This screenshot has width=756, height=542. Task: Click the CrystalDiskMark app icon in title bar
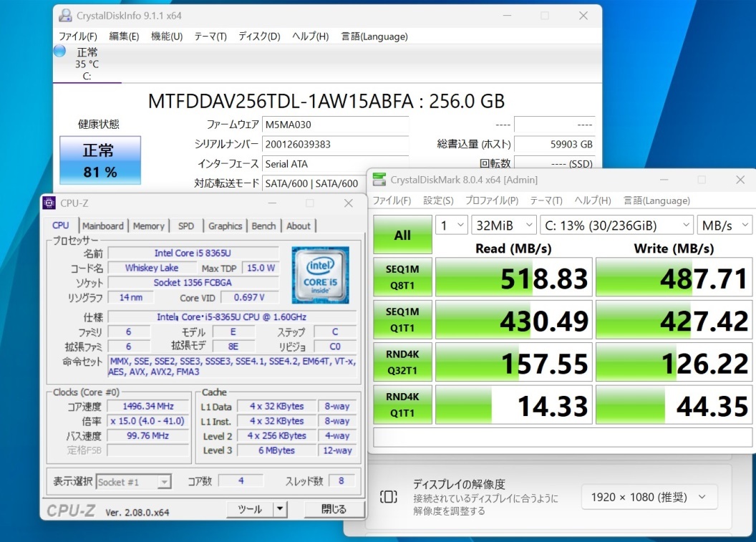click(x=379, y=180)
